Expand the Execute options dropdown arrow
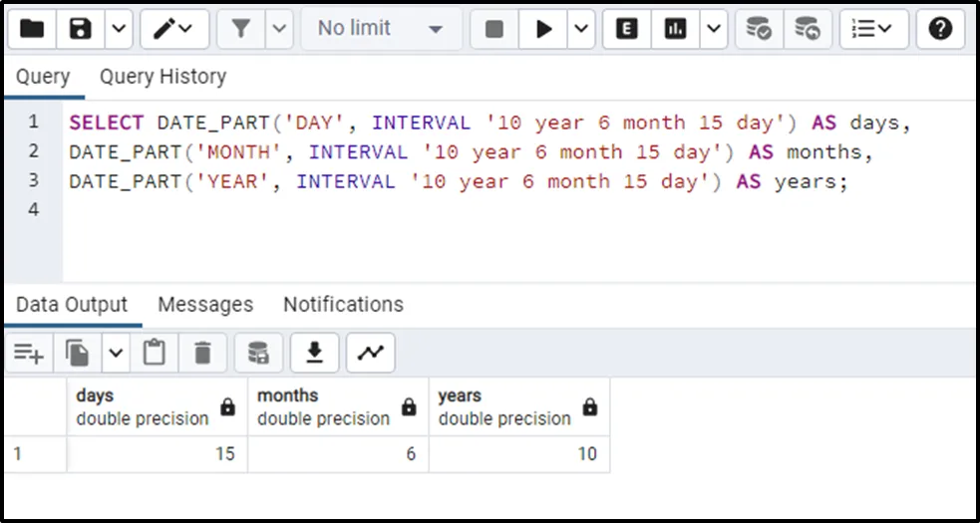 (x=581, y=29)
